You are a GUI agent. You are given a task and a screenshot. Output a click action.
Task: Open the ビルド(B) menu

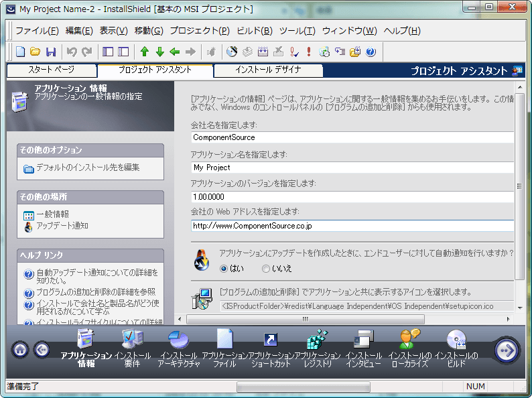click(255, 31)
